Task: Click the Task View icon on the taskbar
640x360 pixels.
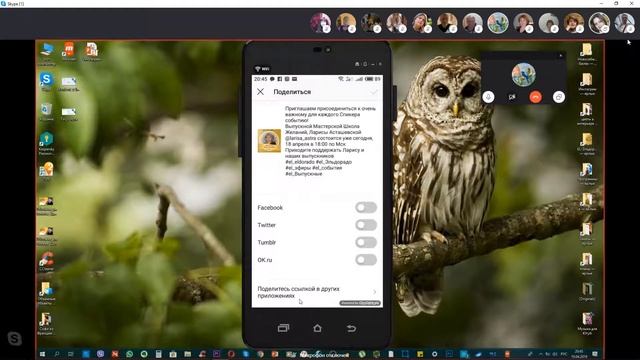Action: [x=71, y=354]
